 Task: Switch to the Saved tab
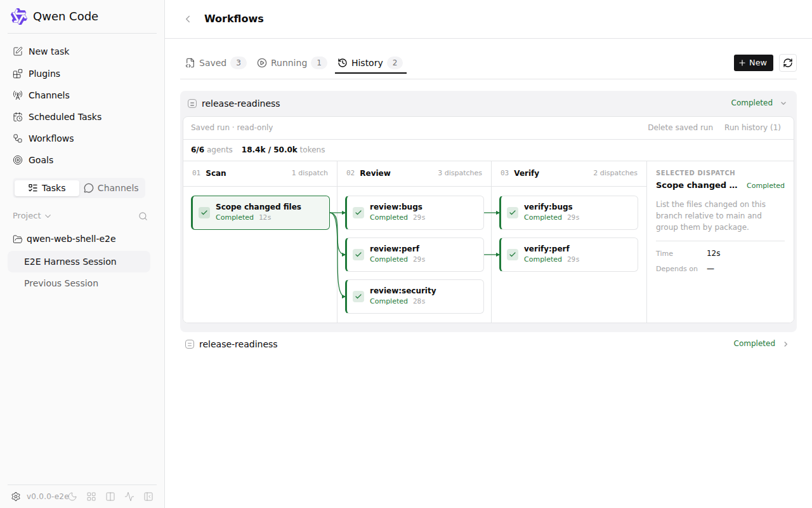click(216, 63)
